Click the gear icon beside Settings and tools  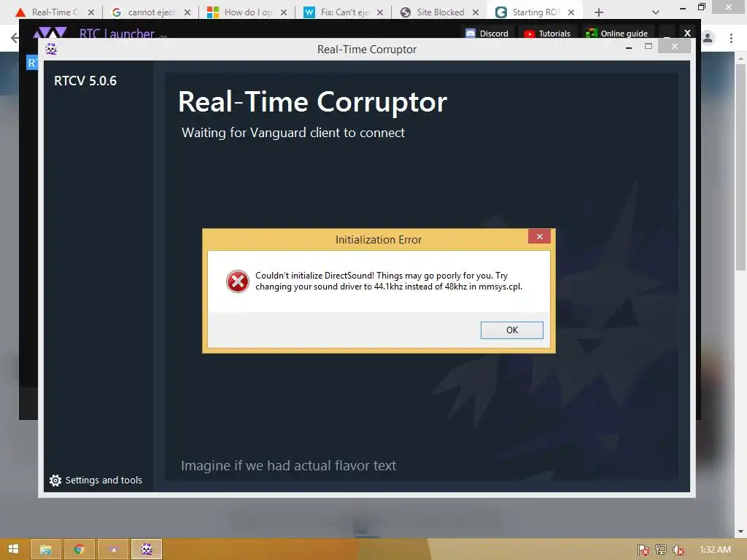click(x=55, y=481)
